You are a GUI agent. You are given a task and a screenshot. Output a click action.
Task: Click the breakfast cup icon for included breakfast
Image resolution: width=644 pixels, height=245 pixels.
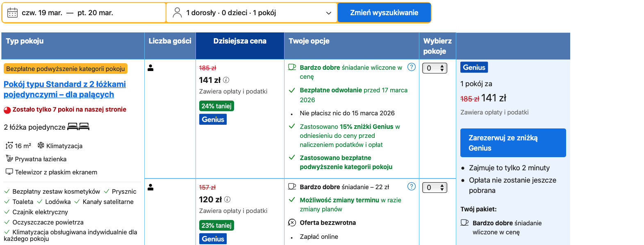pyautogui.click(x=292, y=67)
